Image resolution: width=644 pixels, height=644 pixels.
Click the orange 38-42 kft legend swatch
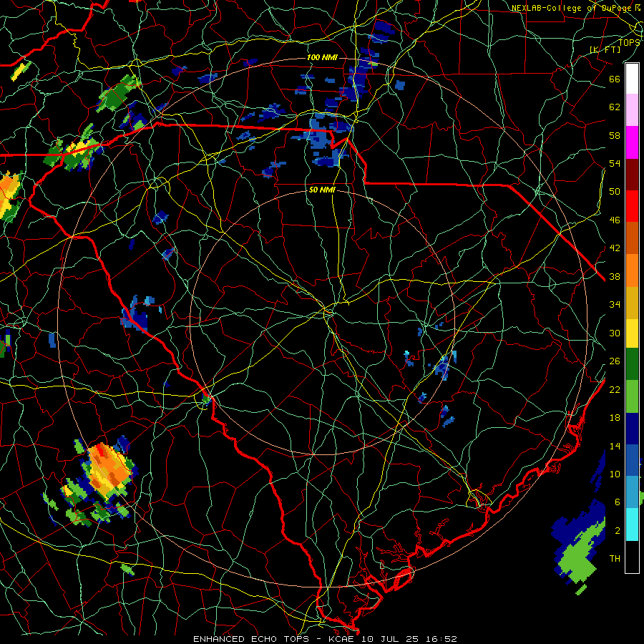pyautogui.click(x=632, y=270)
